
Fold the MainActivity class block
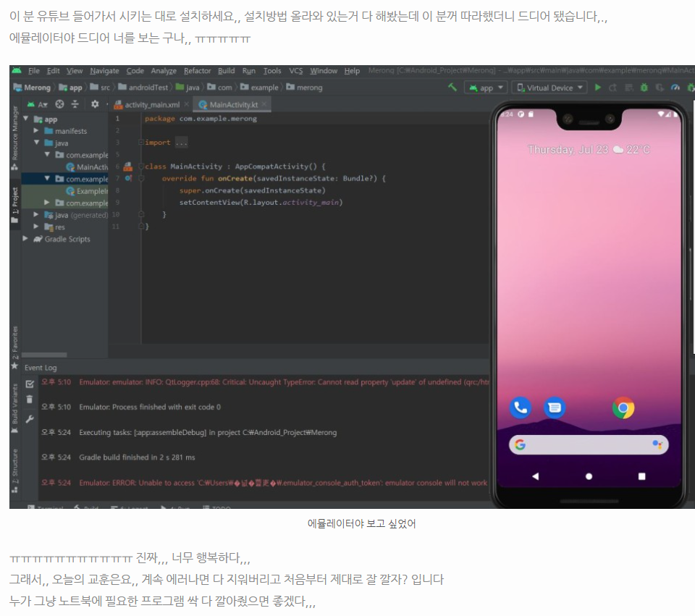pyautogui.click(x=141, y=166)
